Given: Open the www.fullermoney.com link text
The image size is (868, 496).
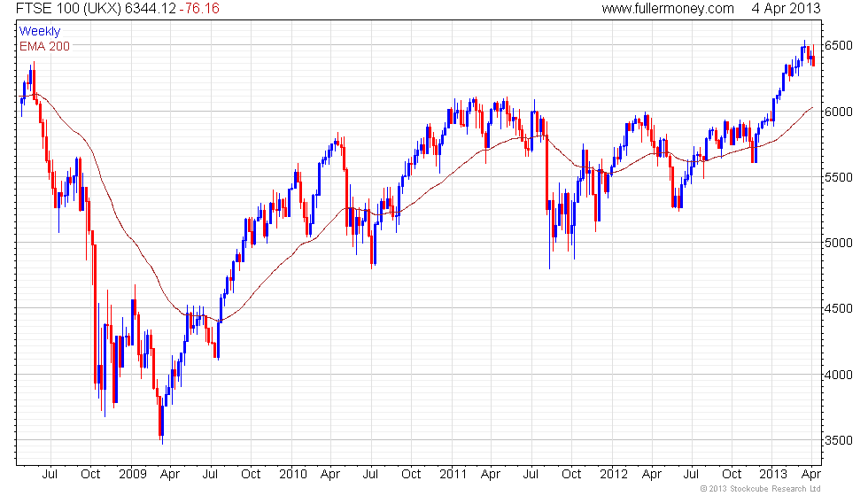Looking at the screenshot, I should (x=668, y=8).
